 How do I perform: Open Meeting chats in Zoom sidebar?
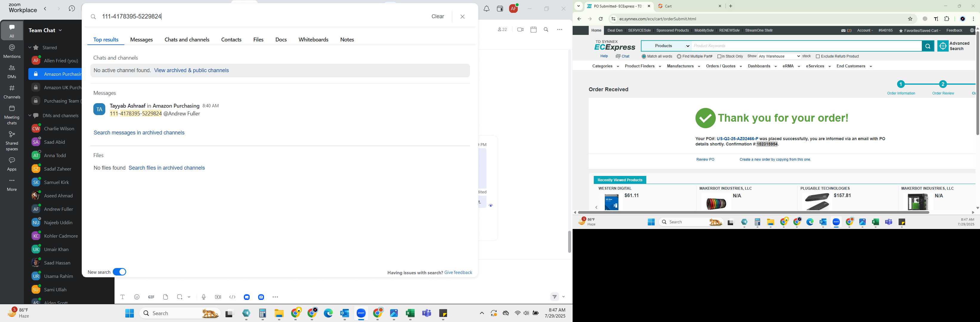(12, 115)
